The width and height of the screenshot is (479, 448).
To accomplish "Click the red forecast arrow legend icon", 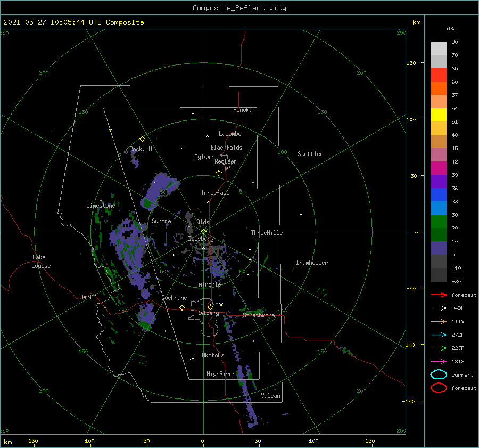I will [x=439, y=295].
